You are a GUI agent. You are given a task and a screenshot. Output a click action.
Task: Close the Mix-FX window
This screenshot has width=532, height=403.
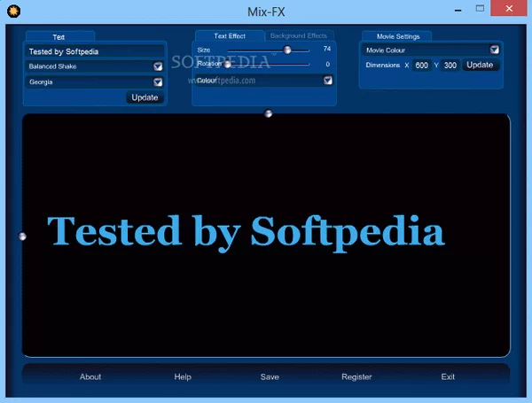(x=509, y=8)
